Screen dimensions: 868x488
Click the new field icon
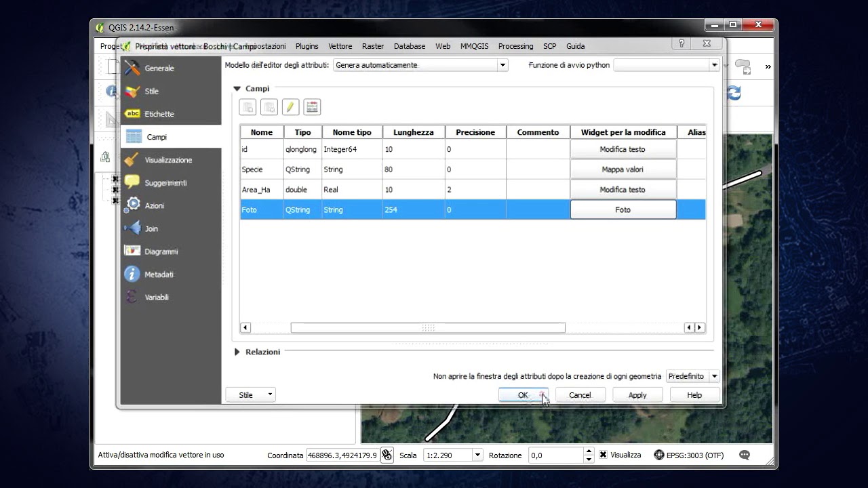248,107
